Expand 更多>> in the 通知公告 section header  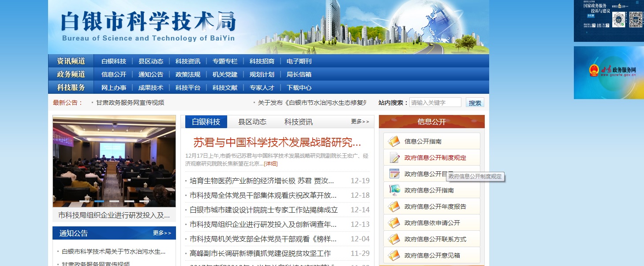(x=162, y=233)
